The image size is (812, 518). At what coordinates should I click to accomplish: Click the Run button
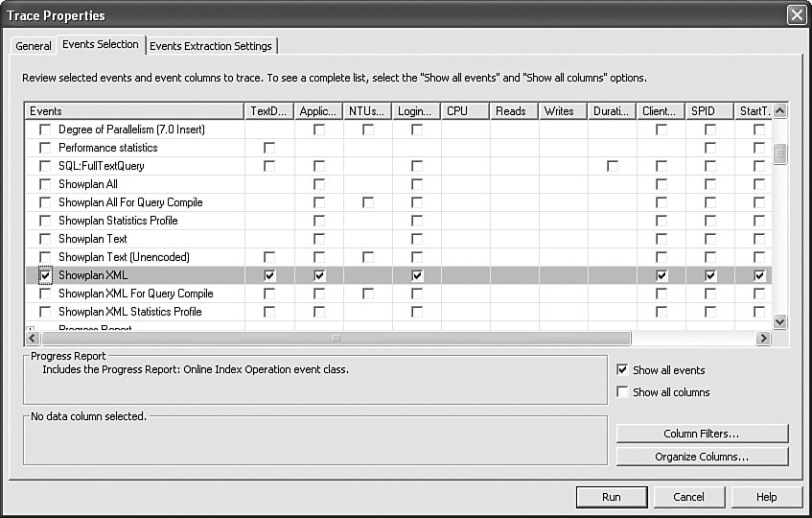coord(611,497)
